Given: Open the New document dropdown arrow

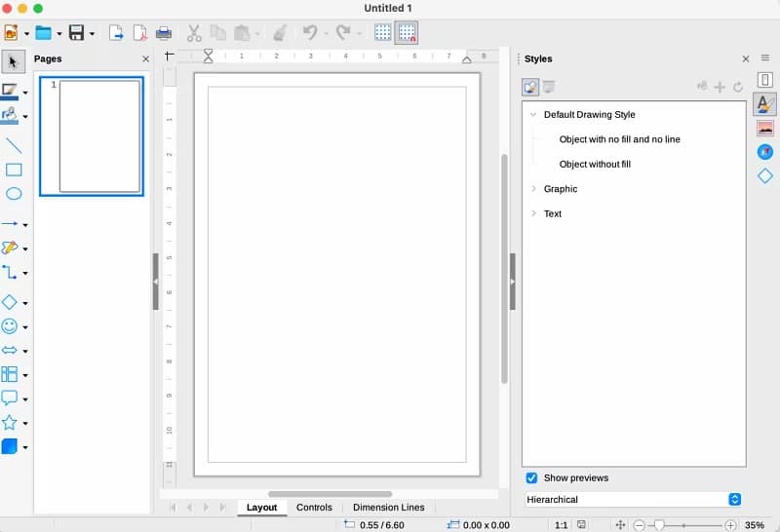Looking at the screenshot, I should (26, 34).
